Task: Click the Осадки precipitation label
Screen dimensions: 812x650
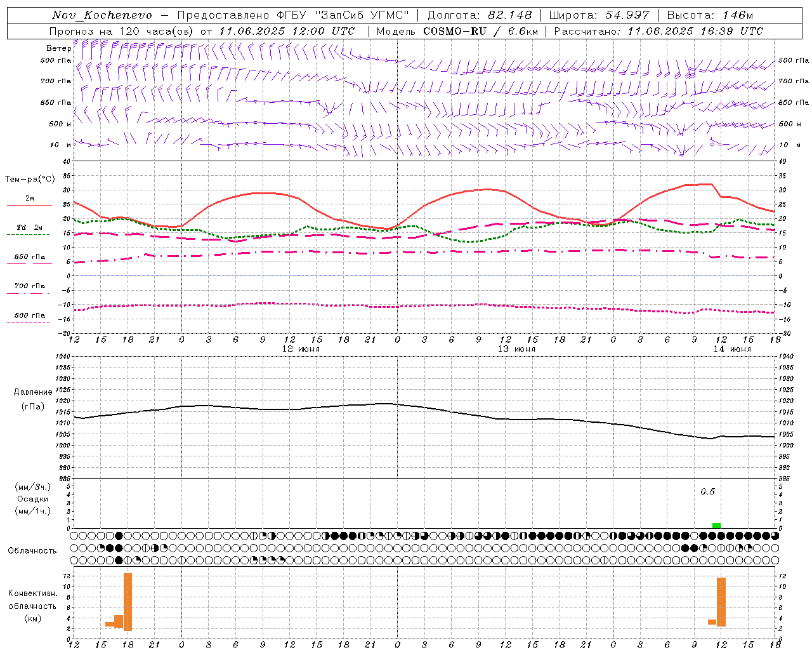Action: [x=32, y=499]
